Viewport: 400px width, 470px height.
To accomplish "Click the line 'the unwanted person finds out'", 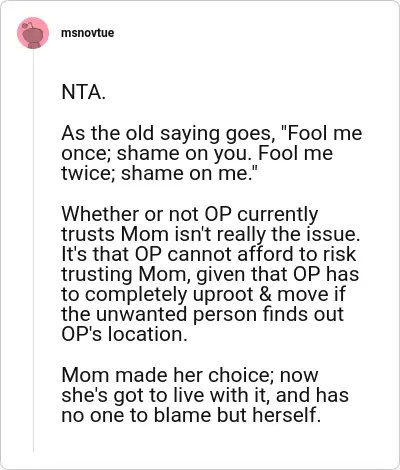I will [x=202, y=314].
